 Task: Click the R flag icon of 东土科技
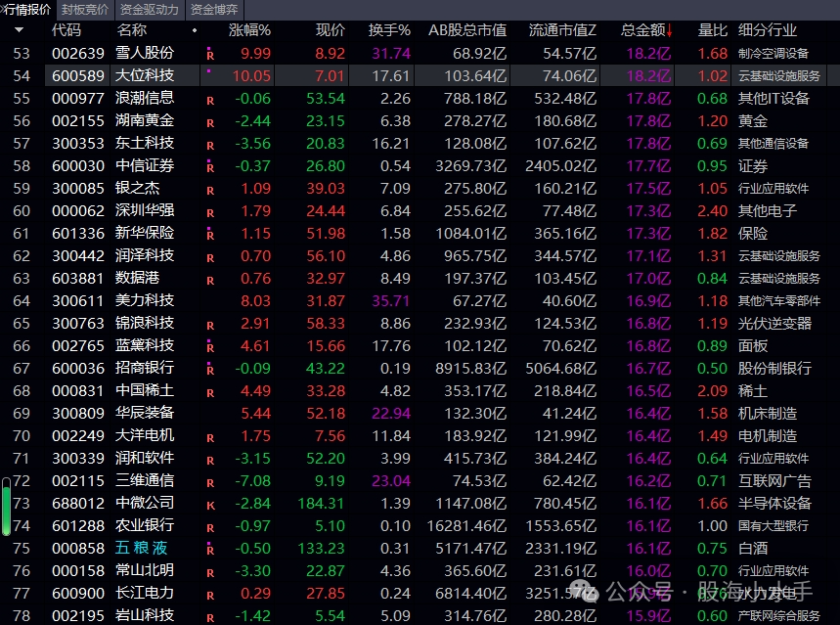(210, 146)
